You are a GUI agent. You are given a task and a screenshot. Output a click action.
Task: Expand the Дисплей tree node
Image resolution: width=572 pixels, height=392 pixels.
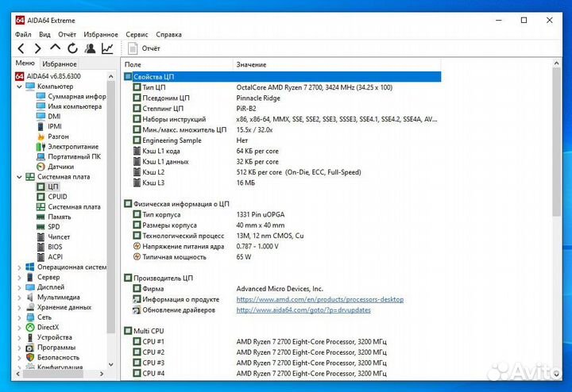coord(19,287)
